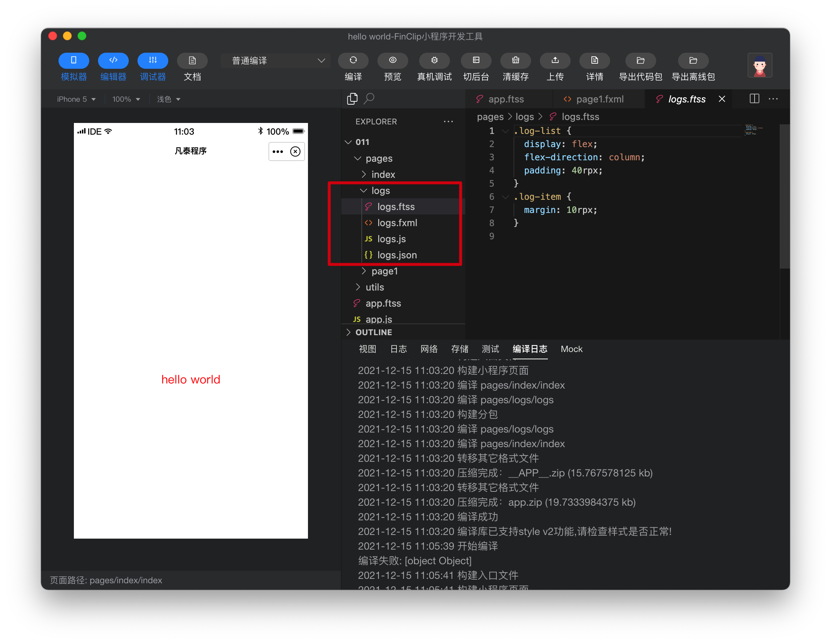Expand the page1 folder
The image size is (831, 644).
403,271
